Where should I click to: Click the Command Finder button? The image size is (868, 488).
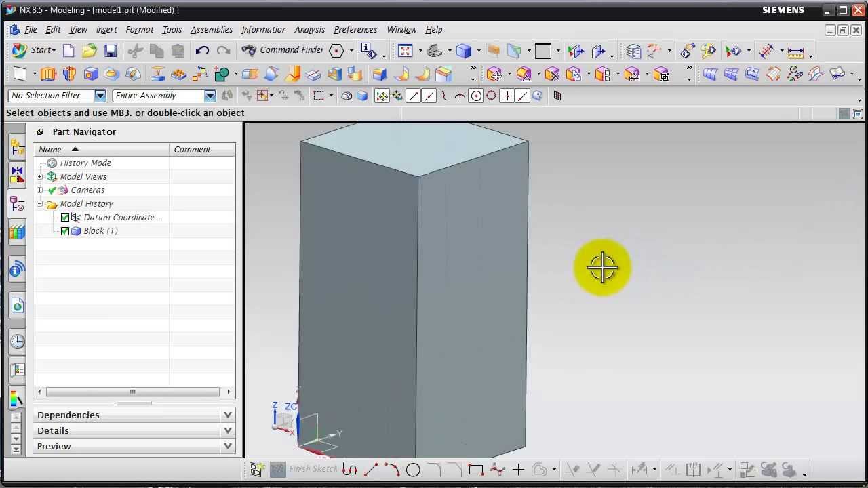[283, 50]
